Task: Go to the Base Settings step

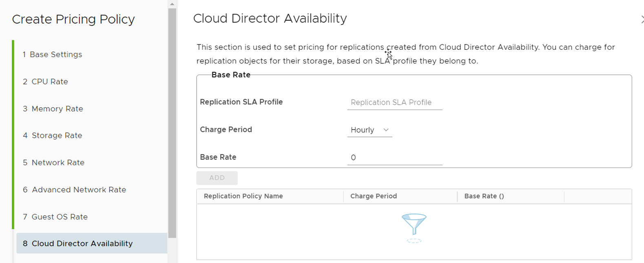Action: pos(56,55)
